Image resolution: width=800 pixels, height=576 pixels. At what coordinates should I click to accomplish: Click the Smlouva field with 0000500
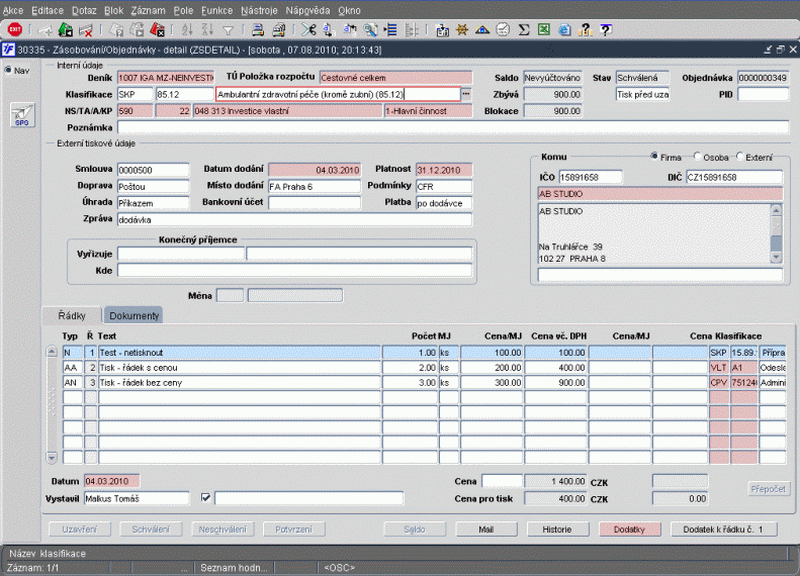[x=153, y=170]
